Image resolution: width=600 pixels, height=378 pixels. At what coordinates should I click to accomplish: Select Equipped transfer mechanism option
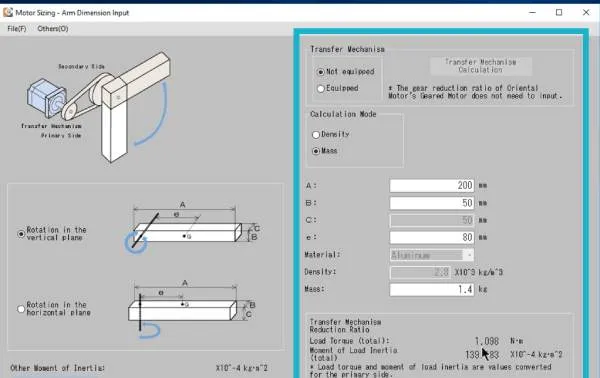click(321, 89)
